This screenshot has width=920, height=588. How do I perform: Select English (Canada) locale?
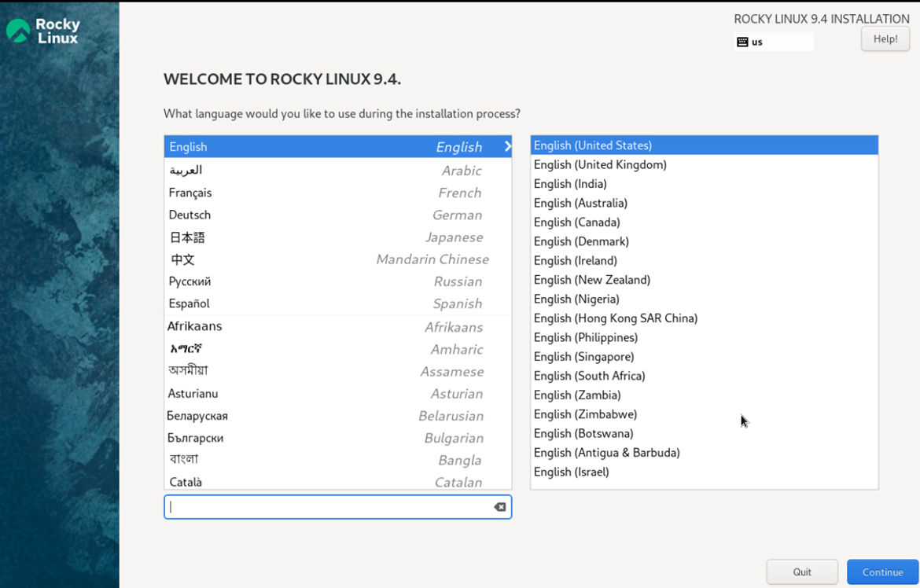704,222
